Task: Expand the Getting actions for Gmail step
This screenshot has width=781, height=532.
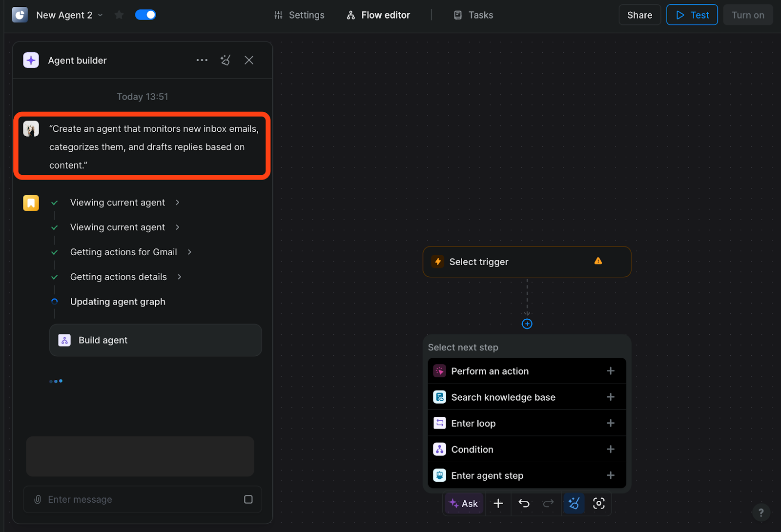Action: (189, 252)
